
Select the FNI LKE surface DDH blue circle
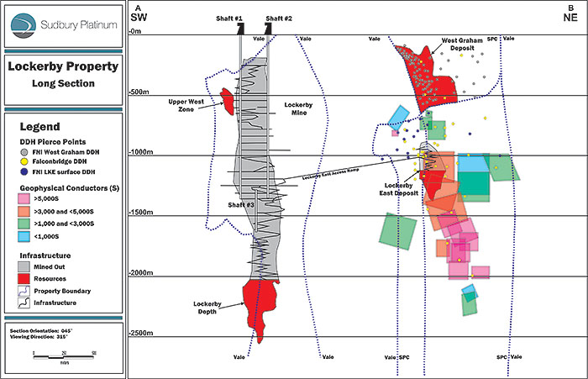(24, 172)
